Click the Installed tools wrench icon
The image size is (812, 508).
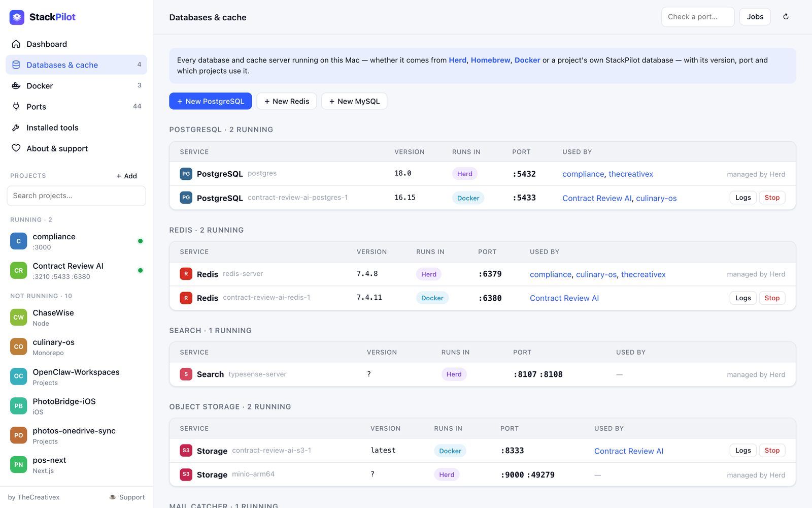[x=16, y=128]
